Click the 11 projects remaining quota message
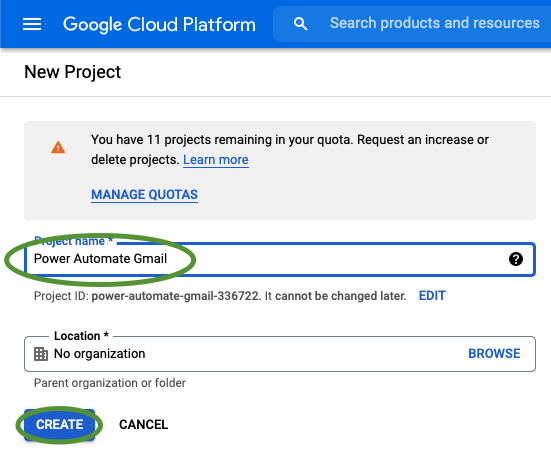Image resolution: width=551 pixels, height=462 pixels. [x=290, y=150]
